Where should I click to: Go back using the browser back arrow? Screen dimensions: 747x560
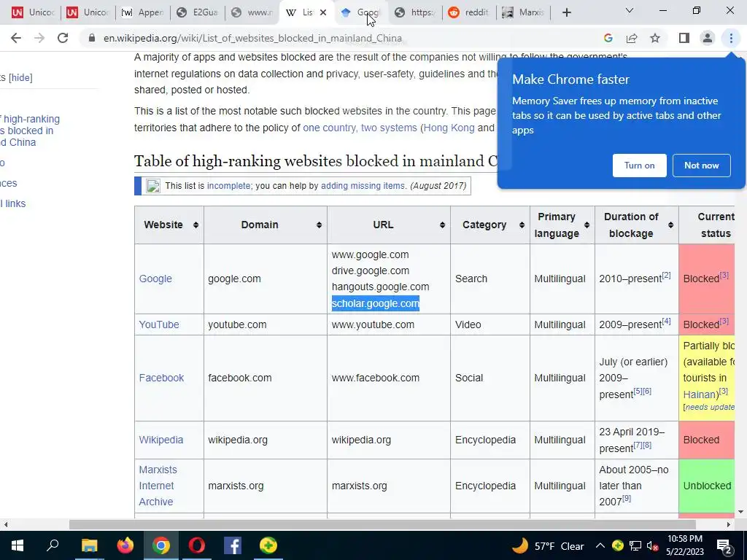16,38
